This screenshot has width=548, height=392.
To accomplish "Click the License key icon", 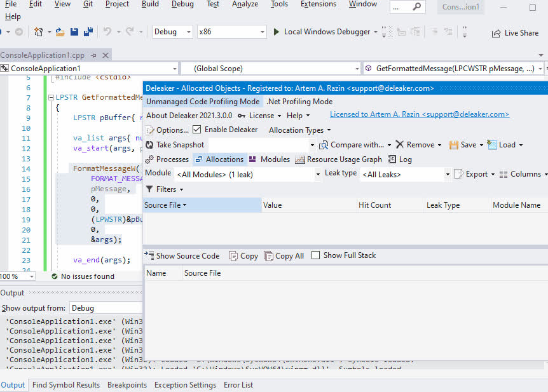I will click(x=242, y=116).
